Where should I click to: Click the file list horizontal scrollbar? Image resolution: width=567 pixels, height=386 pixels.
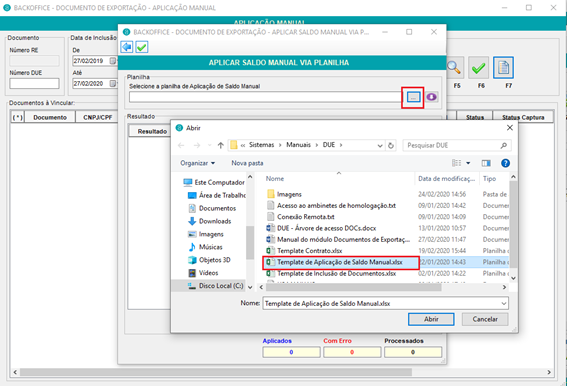pos(353,287)
